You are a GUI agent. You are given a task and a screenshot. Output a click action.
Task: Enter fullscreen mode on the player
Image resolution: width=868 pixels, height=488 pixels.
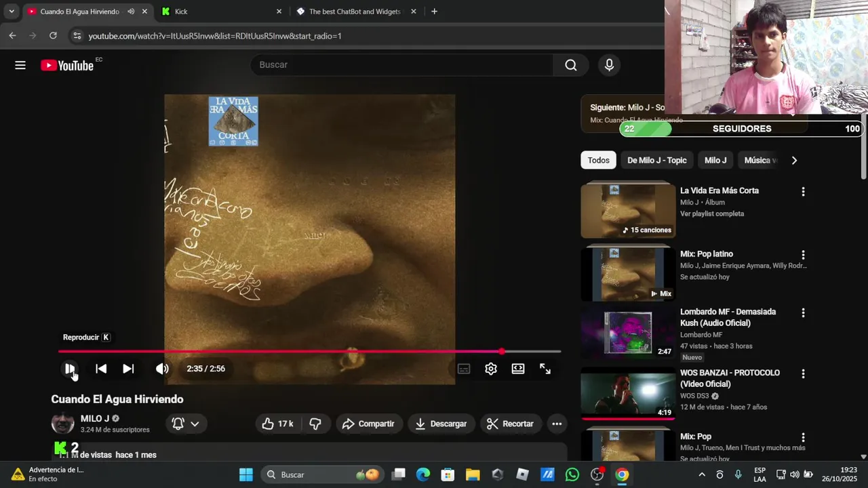pos(545,369)
